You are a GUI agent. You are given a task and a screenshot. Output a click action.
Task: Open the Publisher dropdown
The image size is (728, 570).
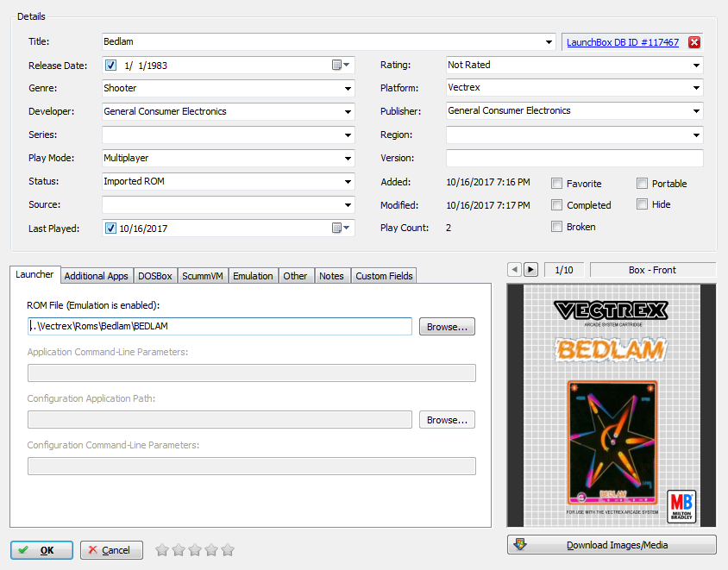[696, 111]
